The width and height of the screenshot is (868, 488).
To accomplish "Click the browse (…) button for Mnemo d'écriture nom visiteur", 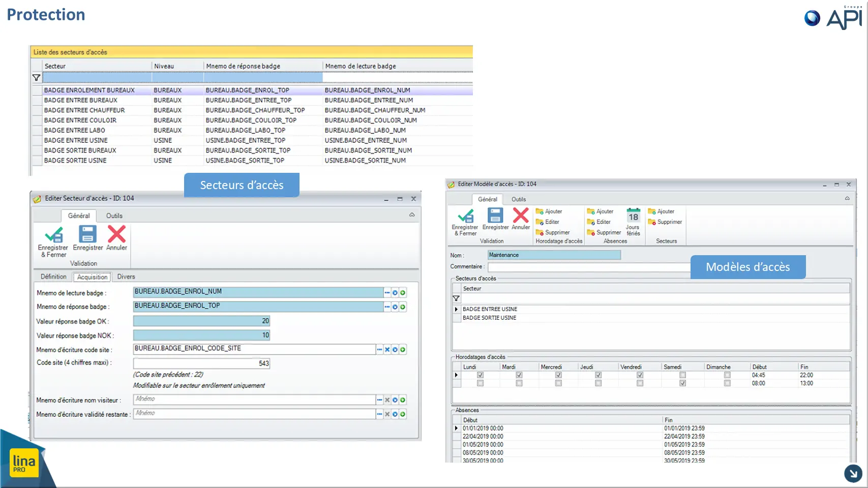I will pos(379,400).
